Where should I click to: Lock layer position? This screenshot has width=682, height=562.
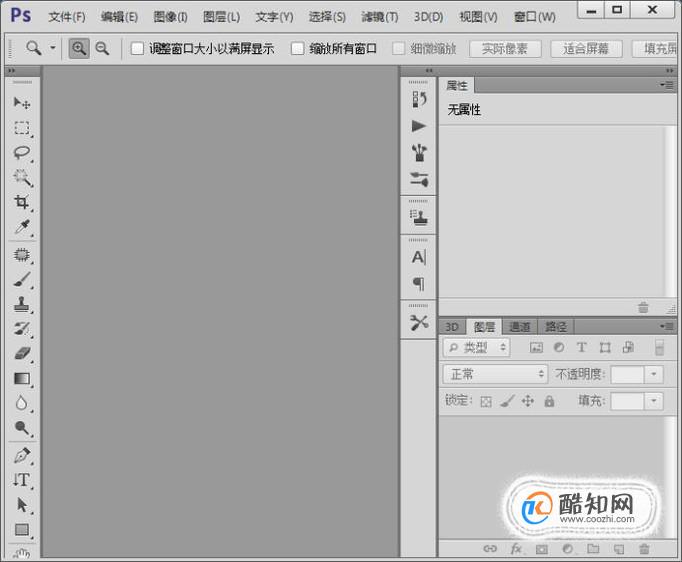(528, 401)
